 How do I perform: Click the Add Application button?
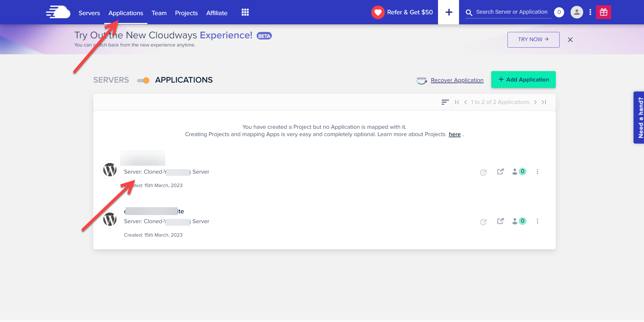pyautogui.click(x=523, y=80)
